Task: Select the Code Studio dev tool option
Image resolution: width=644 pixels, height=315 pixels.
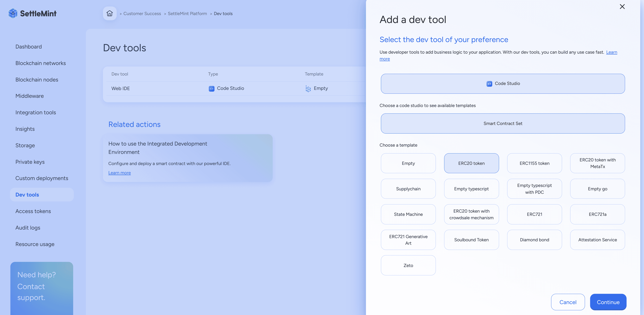Action: [503, 83]
